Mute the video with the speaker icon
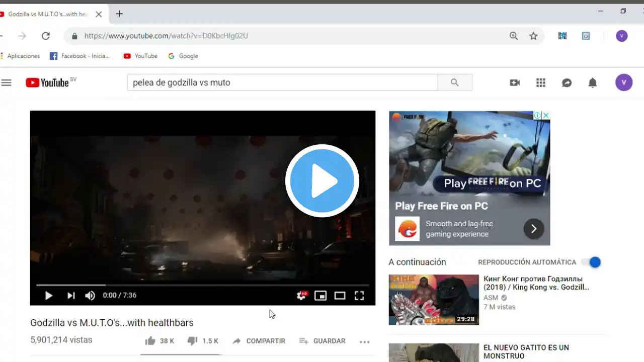644x362 pixels. [x=90, y=296]
